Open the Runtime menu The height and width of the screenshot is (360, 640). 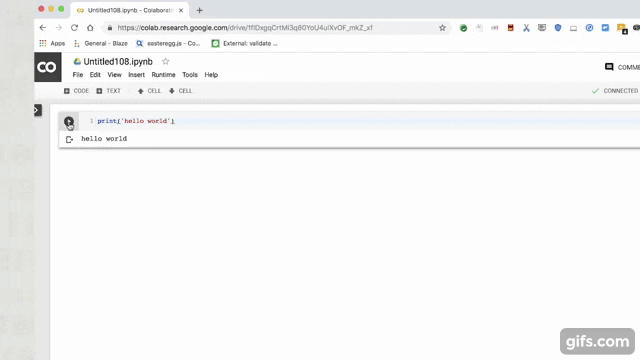[x=163, y=75]
